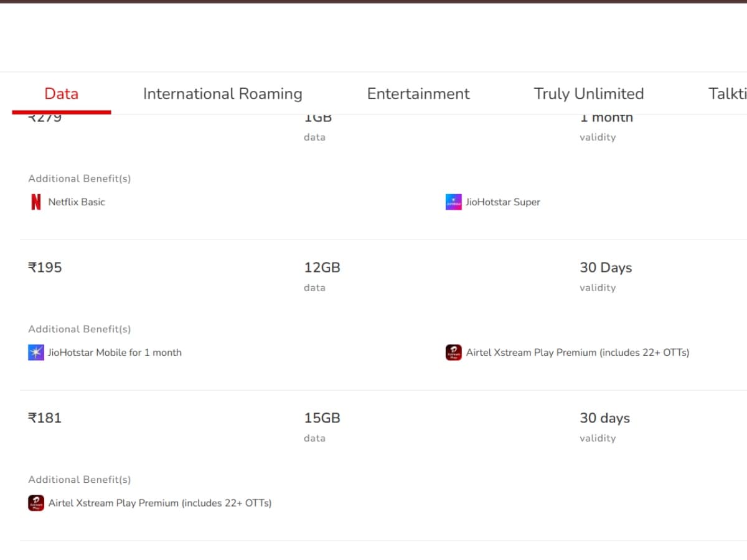
Task: Open the Entertainment tab
Action: click(418, 94)
